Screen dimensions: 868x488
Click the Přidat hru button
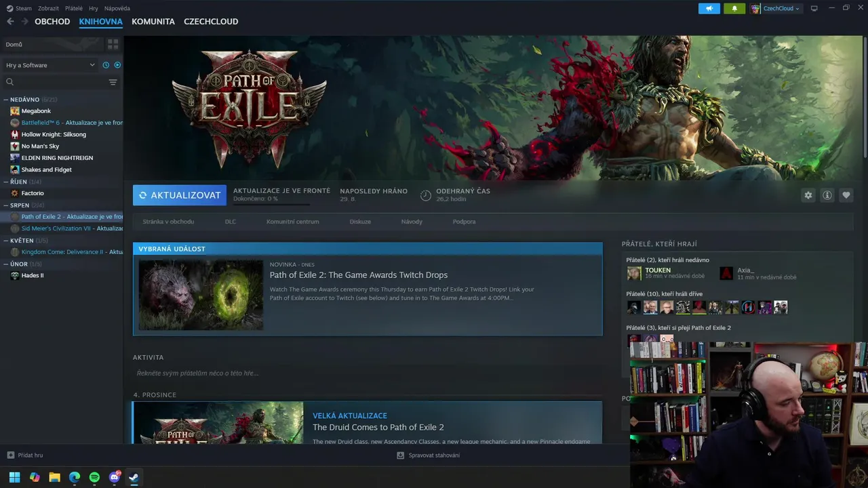coord(25,455)
